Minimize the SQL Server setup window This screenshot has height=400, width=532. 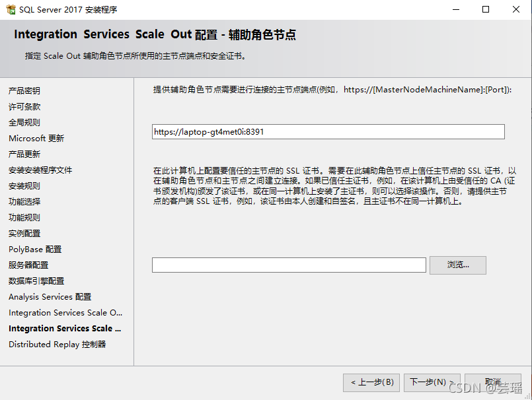coord(456,9)
